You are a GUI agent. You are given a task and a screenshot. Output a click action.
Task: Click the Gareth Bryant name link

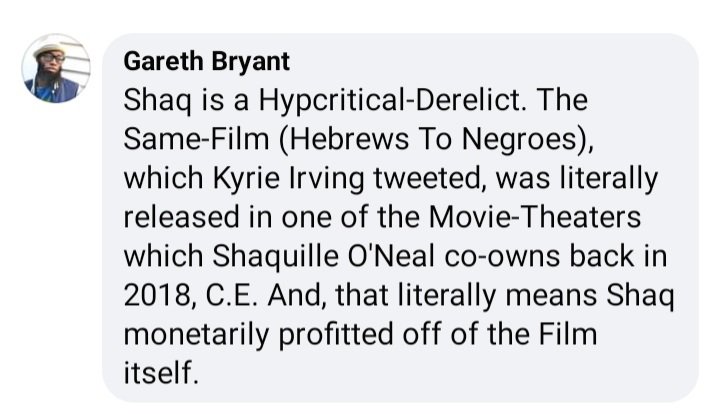click(206, 62)
